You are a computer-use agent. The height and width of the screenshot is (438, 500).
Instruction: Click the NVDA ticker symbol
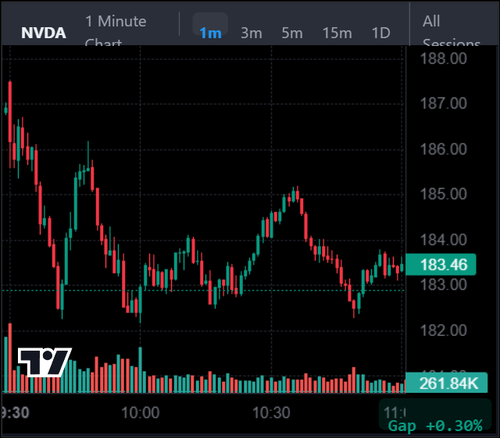[43, 33]
